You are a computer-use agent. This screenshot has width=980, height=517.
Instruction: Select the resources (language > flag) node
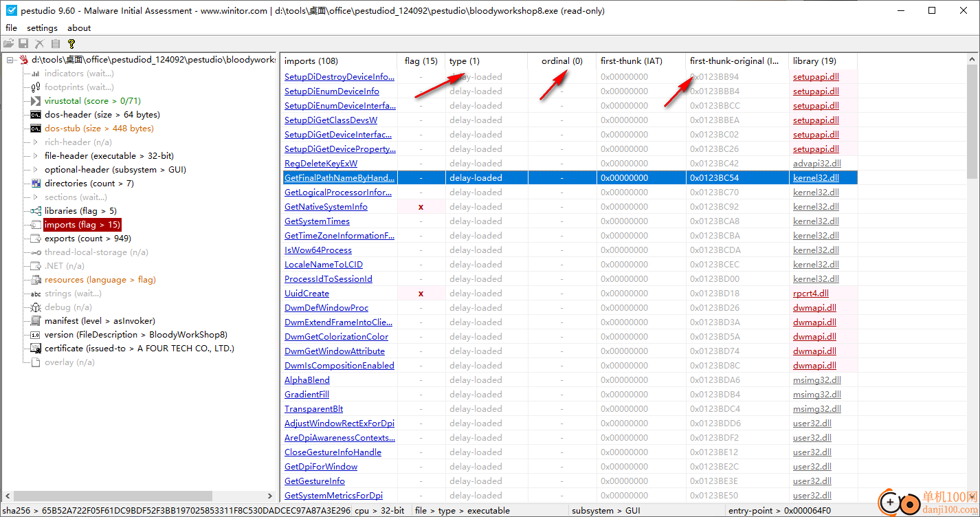point(100,280)
